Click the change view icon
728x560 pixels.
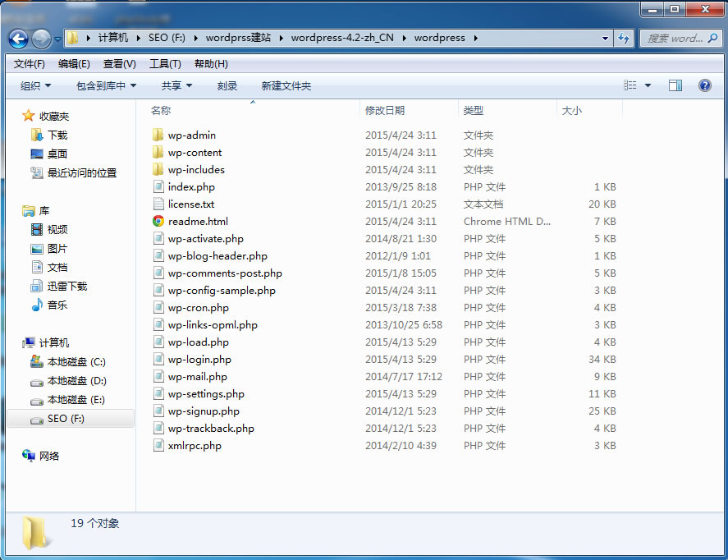pos(630,85)
